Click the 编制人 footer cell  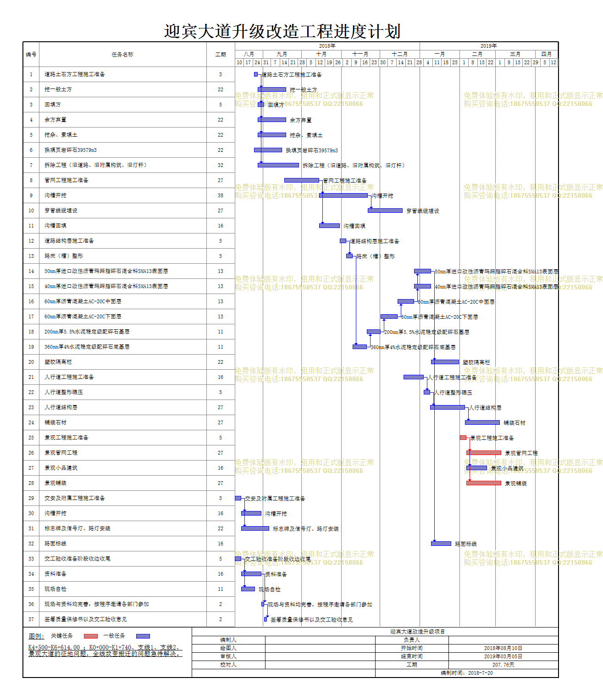click(228, 640)
